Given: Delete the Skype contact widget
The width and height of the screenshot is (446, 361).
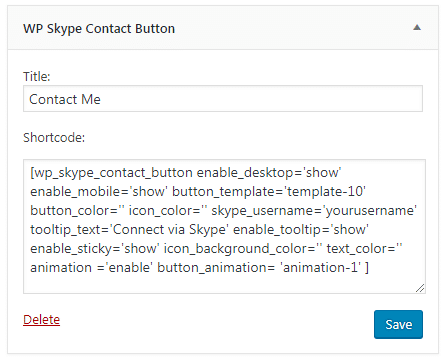Looking at the screenshot, I should pyautogui.click(x=42, y=320).
